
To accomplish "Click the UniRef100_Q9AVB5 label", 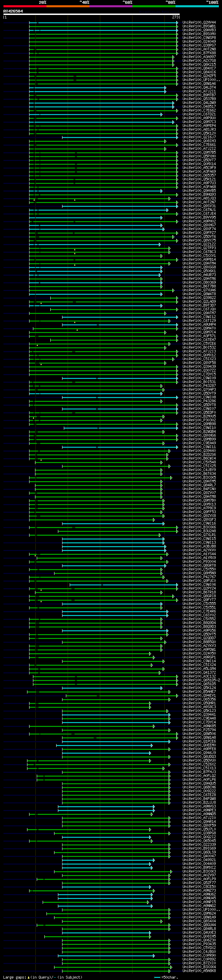I will [x=199, y=191].
